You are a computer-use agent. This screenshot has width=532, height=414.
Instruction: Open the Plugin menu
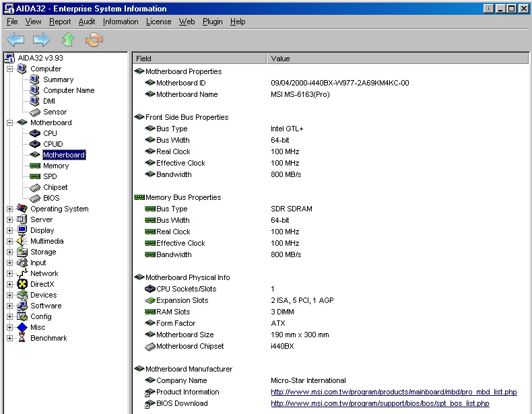[212, 22]
